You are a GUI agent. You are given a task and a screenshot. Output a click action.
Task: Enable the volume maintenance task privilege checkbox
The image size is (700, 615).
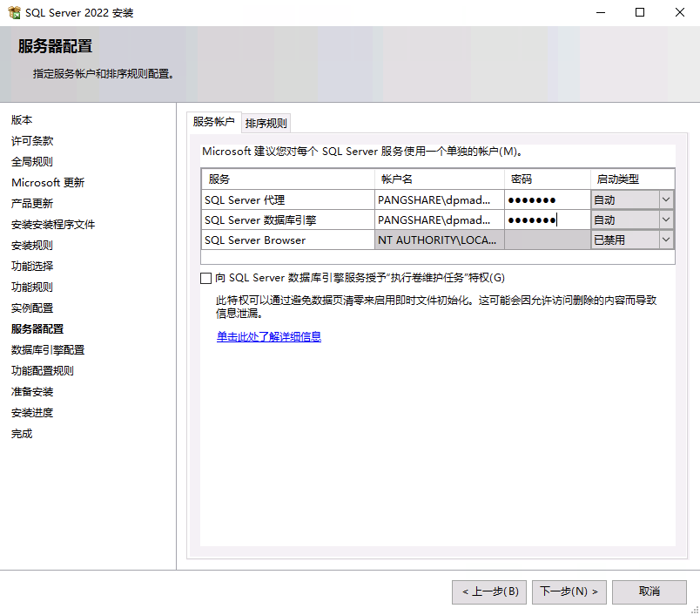(x=205, y=278)
